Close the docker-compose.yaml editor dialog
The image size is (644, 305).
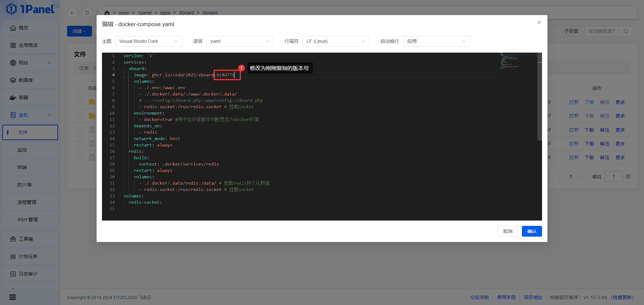[539, 22]
